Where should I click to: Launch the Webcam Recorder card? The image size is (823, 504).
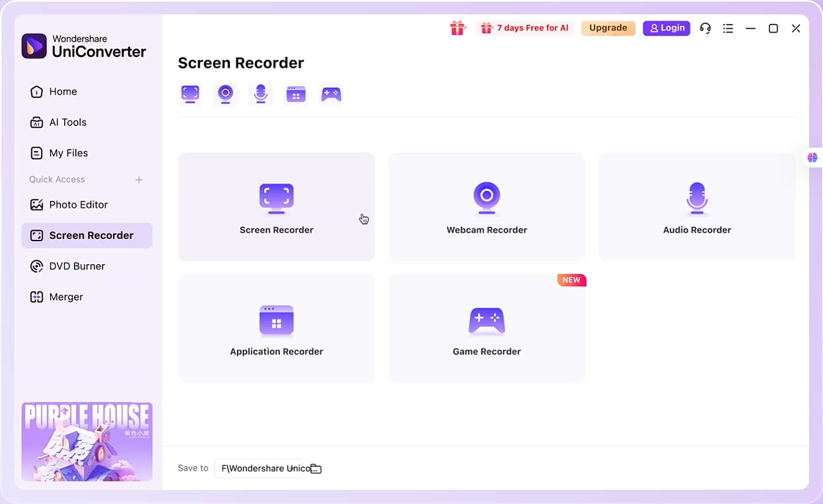click(x=487, y=207)
